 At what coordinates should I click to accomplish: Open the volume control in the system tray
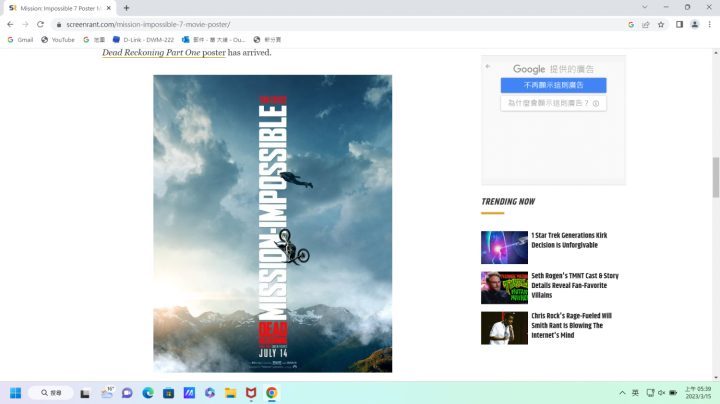coord(662,393)
